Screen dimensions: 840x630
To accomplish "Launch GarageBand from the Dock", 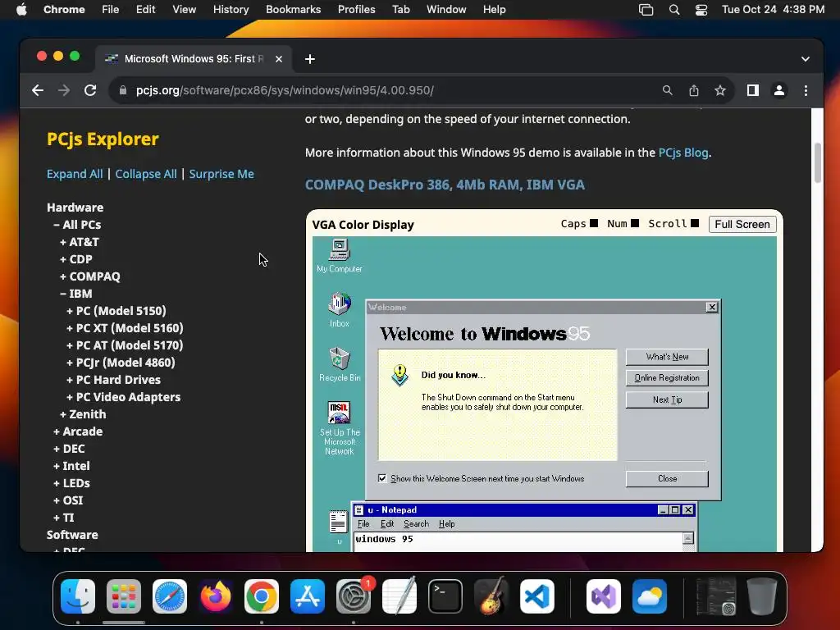I will [x=491, y=596].
